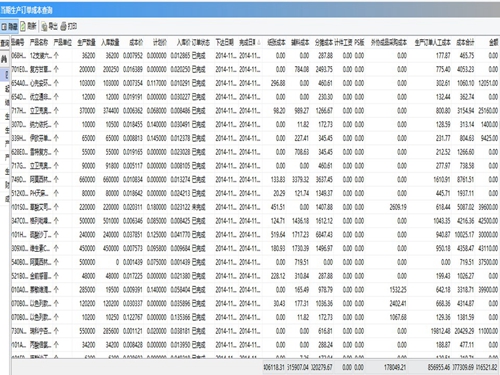
Task: Click the 隐藏 (hide) toolbar icon
Action: point(9,26)
